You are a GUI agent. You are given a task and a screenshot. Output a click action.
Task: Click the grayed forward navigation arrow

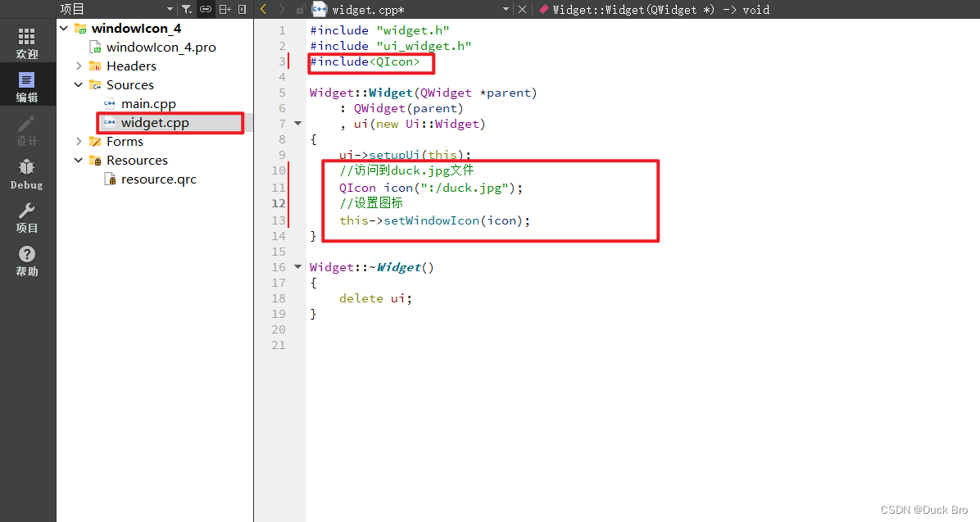coord(281,9)
